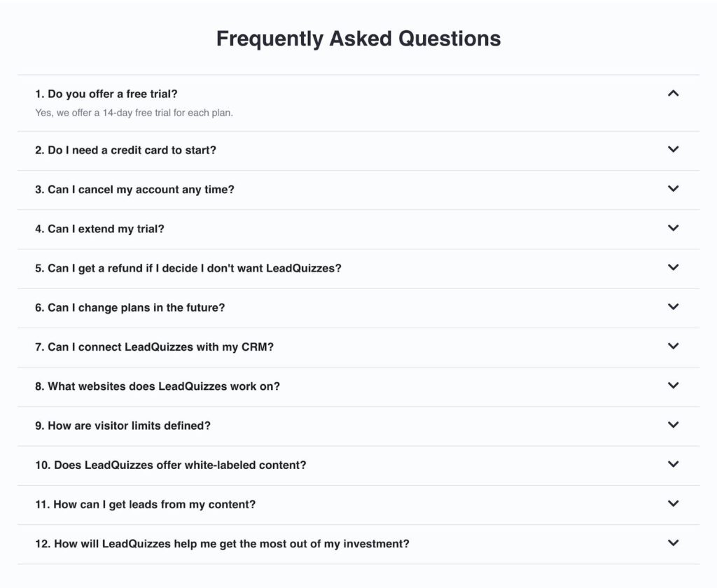Collapse the free trial question chevron
This screenshot has width=717, height=588.
coord(674,93)
